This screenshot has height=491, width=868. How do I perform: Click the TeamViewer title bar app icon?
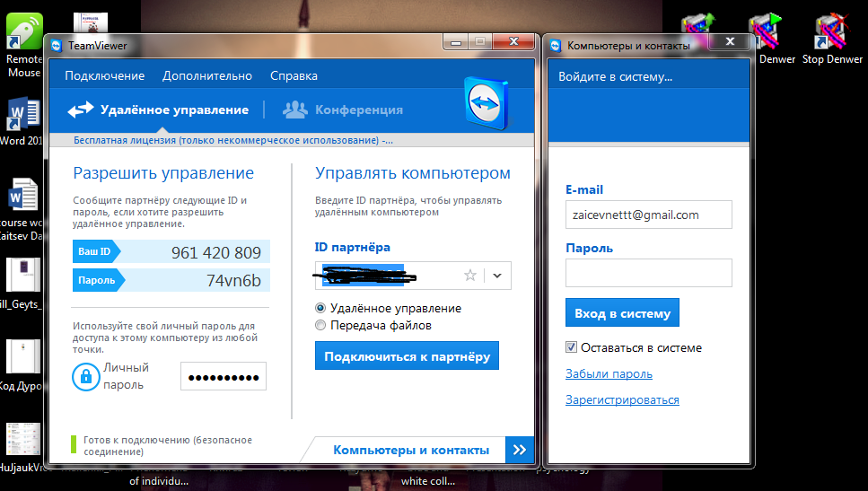coord(57,46)
